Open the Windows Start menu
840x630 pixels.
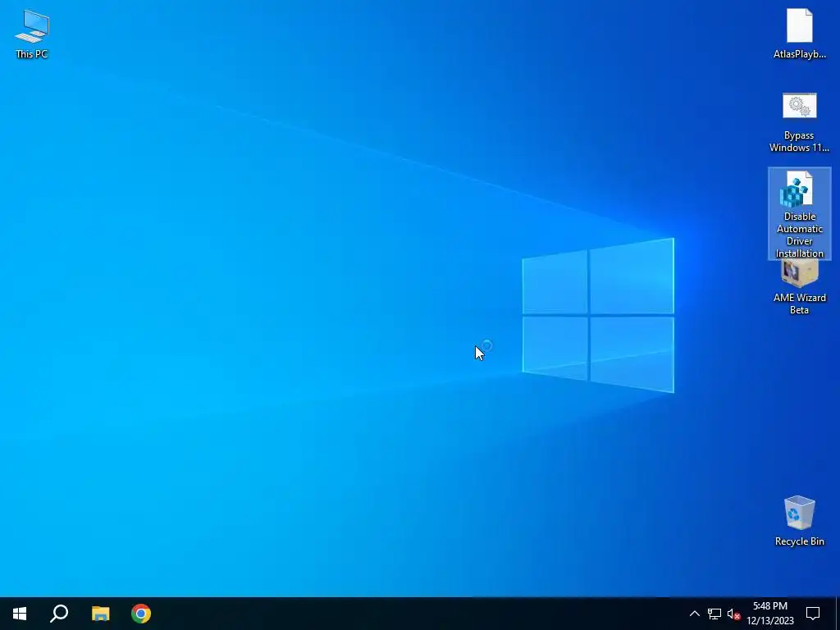[20, 614]
